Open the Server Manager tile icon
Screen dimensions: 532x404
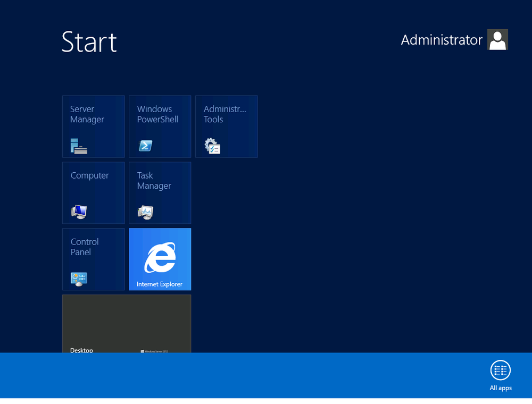pos(79,146)
